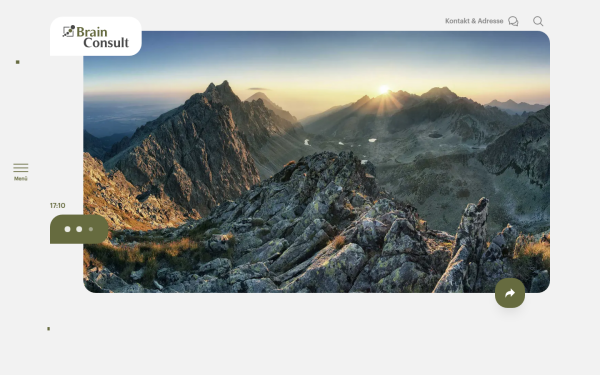
Task: Open the olive chat dots bubble
Action: [79, 229]
